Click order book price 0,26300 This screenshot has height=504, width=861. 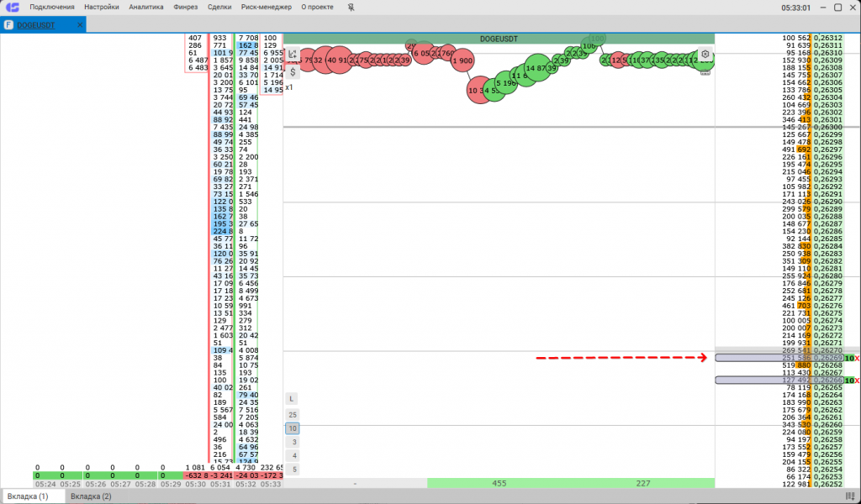(x=827, y=127)
